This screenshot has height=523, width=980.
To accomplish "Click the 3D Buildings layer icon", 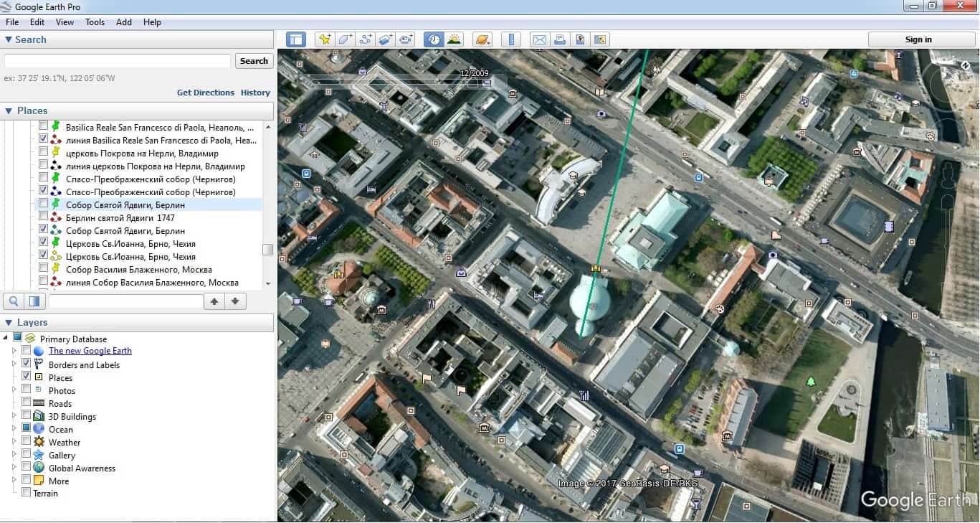I will [39, 416].
